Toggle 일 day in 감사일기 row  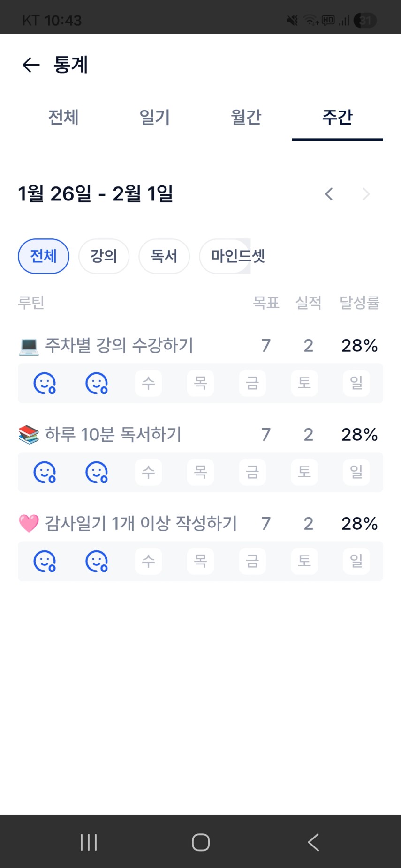pyautogui.click(x=356, y=561)
